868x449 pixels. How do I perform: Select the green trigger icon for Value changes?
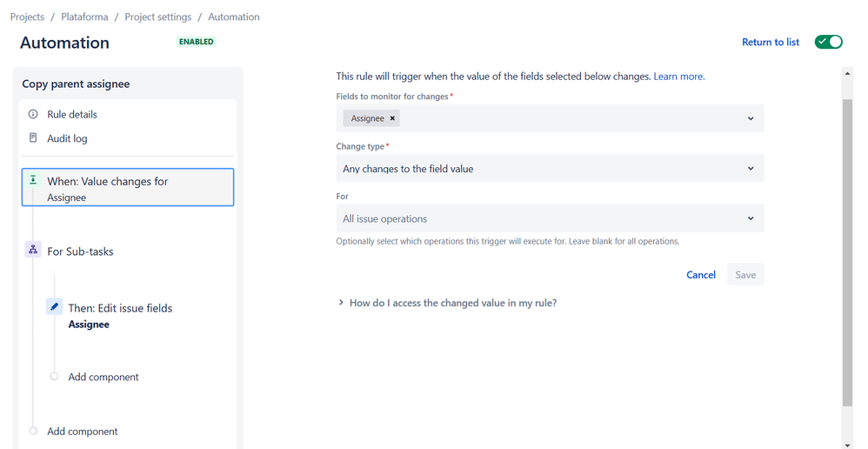tap(33, 179)
